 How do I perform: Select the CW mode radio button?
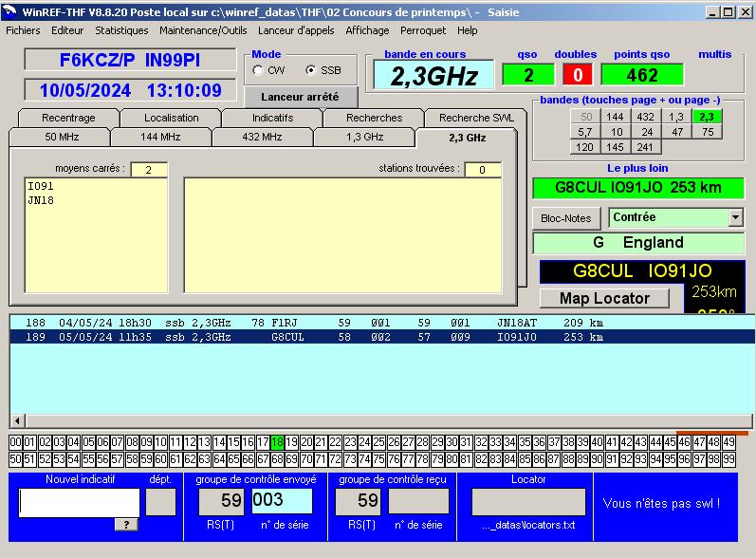[258, 70]
